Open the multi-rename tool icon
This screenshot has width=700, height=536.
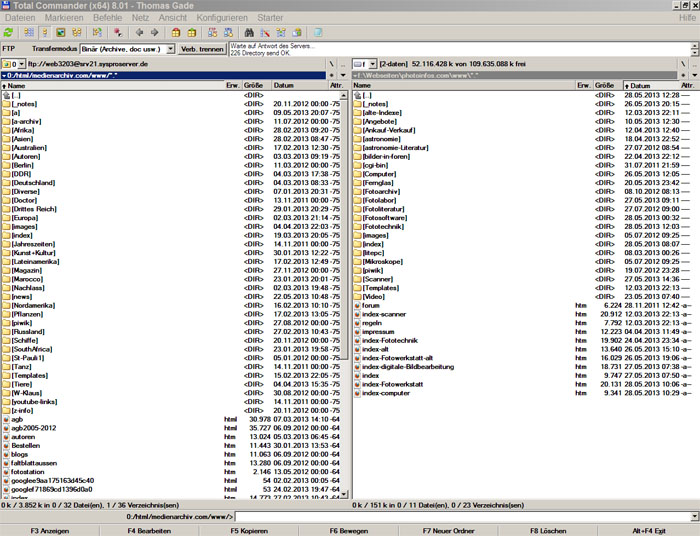pyautogui.click(x=265, y=33)
